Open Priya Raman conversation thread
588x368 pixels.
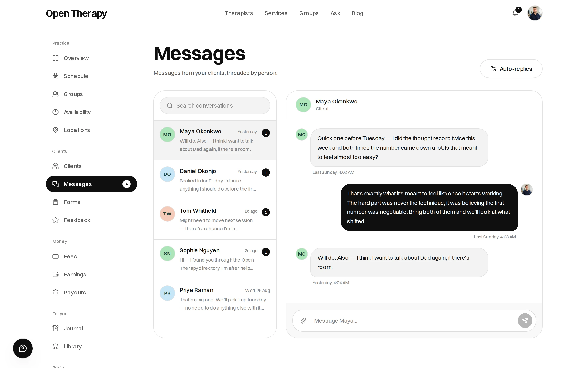(x=215, y=299)
